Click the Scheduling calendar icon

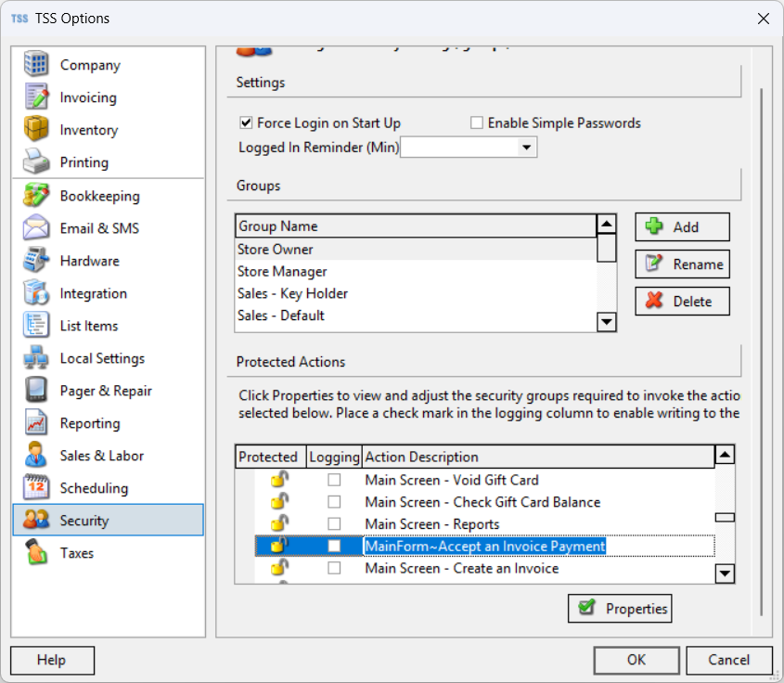coord(36,488)
